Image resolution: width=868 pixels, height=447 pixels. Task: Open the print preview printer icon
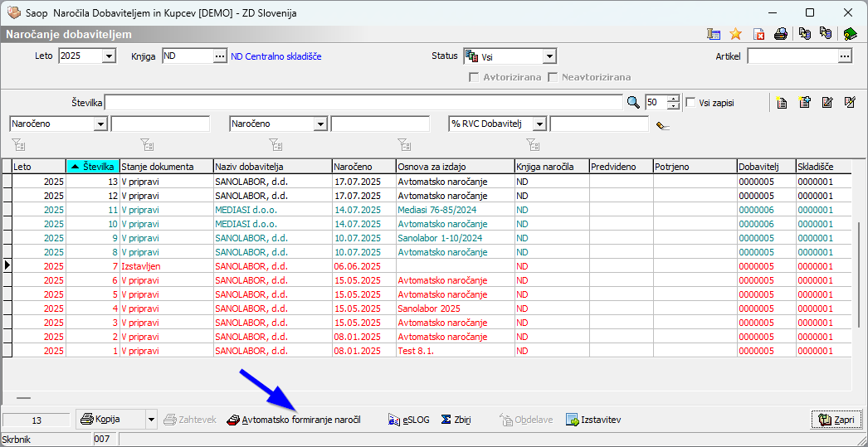click(781, 34)
